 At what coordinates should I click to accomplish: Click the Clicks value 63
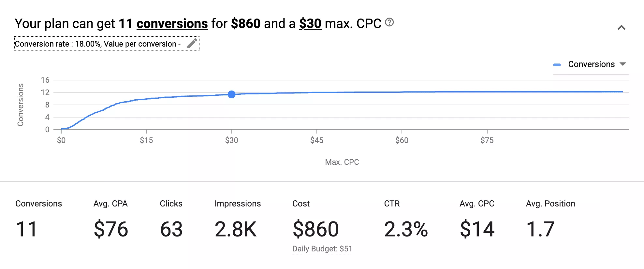(171, 230)
